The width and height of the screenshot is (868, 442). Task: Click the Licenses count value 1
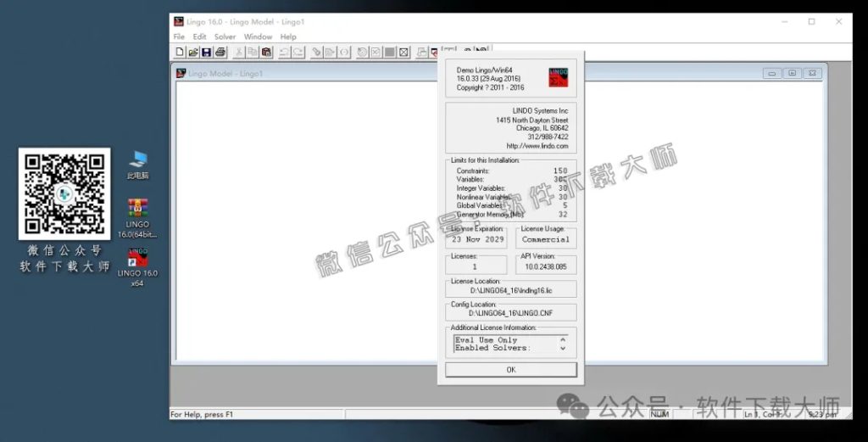click(x=475, y=266)
